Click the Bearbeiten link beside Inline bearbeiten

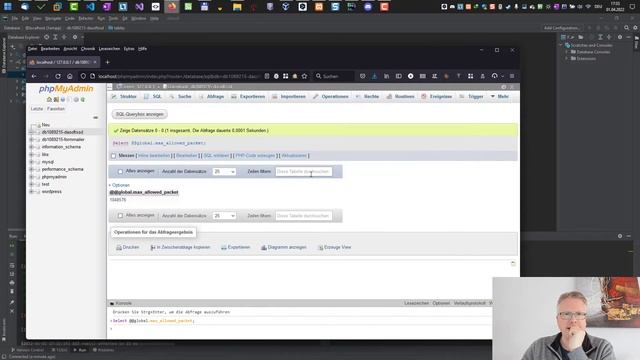187,156
